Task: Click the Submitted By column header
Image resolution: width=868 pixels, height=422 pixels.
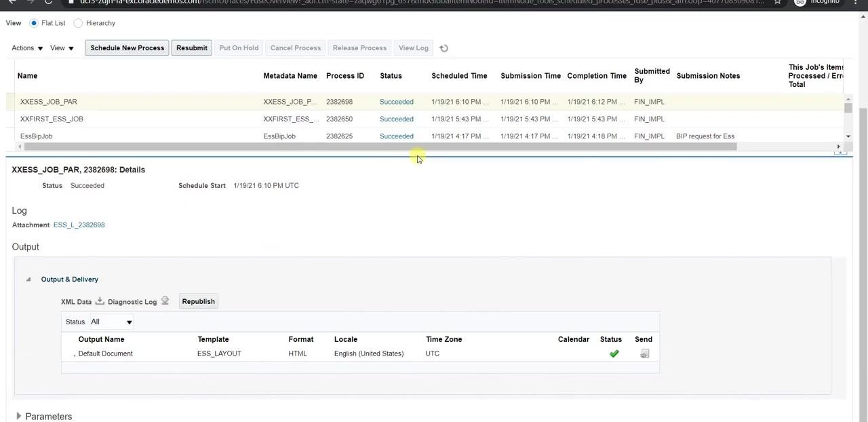Action: pyautogui.click(x=652, y=75)
